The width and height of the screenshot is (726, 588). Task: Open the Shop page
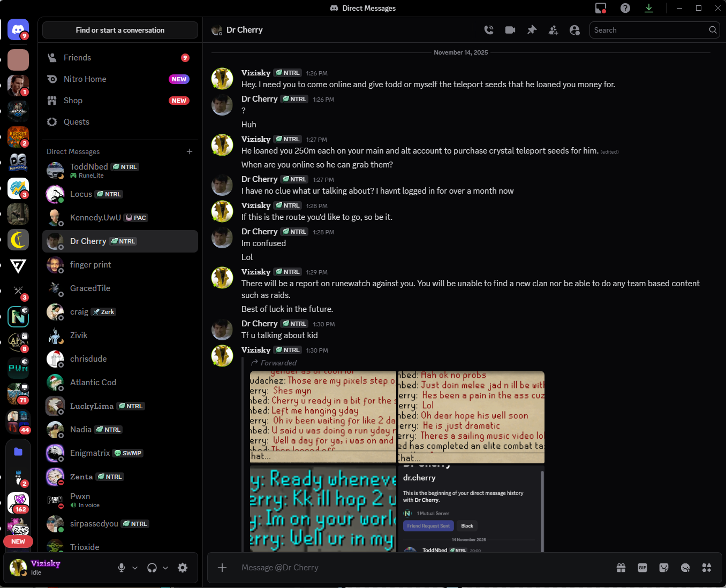click(x=73, y=101)
